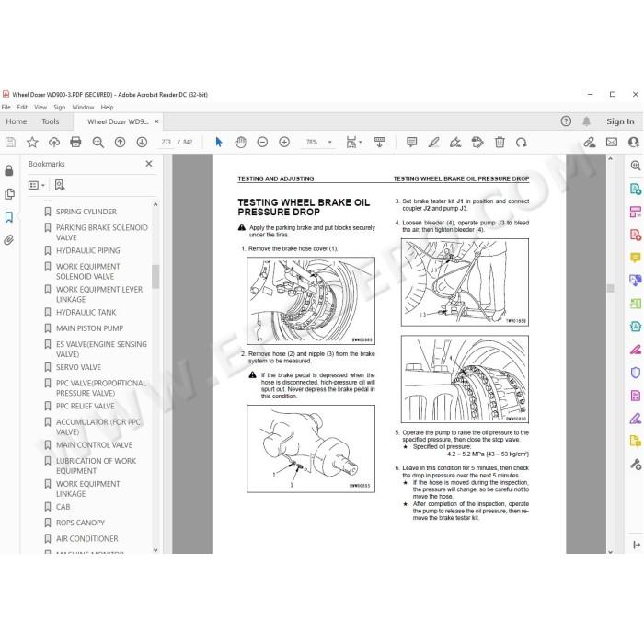Close the Bookmarks panel
The height and width of the screenshot is (644, 644).
point(149,164)
